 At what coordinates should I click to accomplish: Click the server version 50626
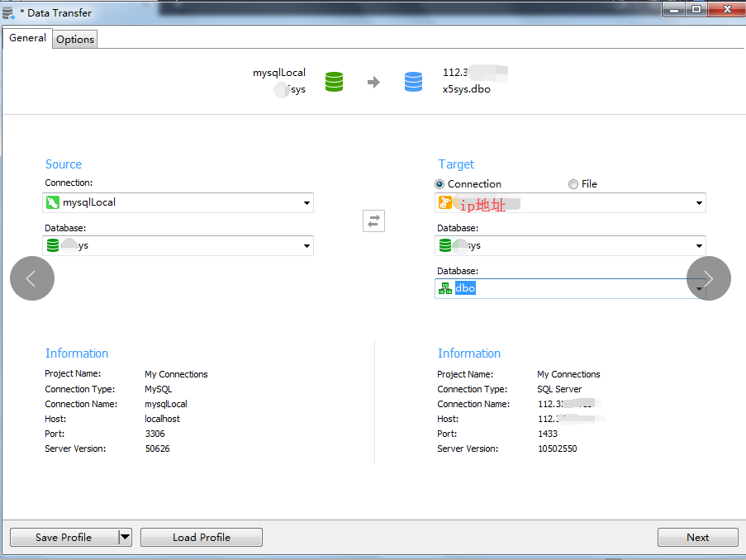pos(158,448)
